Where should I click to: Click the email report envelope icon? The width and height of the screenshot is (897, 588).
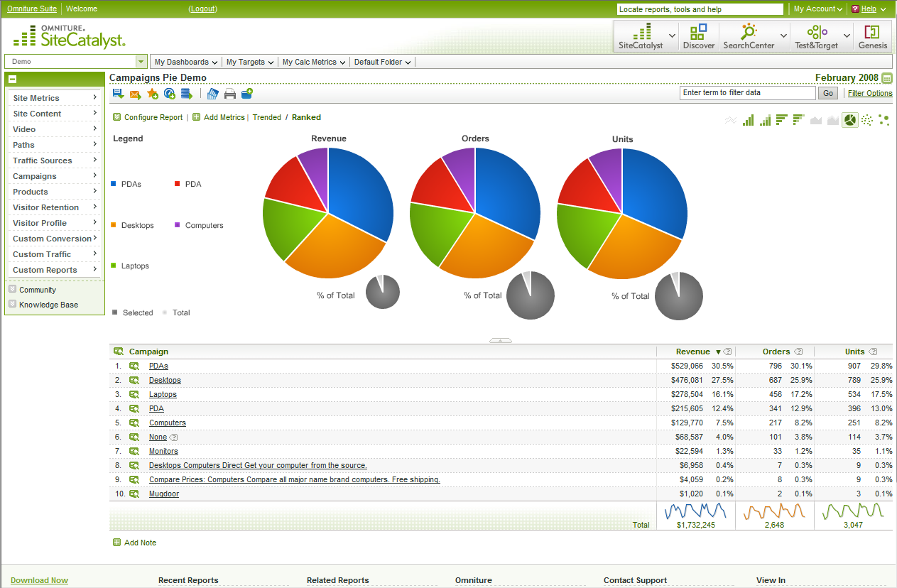135,94
